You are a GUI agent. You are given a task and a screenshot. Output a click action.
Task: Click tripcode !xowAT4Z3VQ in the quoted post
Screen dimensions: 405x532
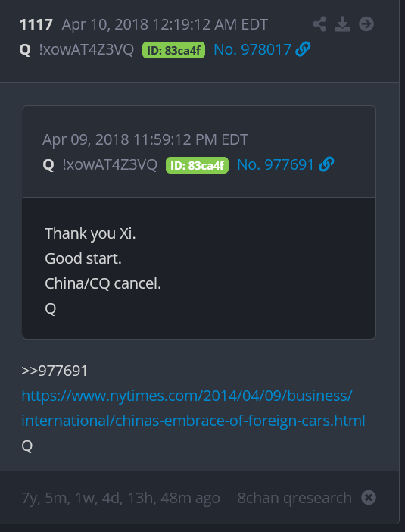pyautogui.click(x=110, y=165)
